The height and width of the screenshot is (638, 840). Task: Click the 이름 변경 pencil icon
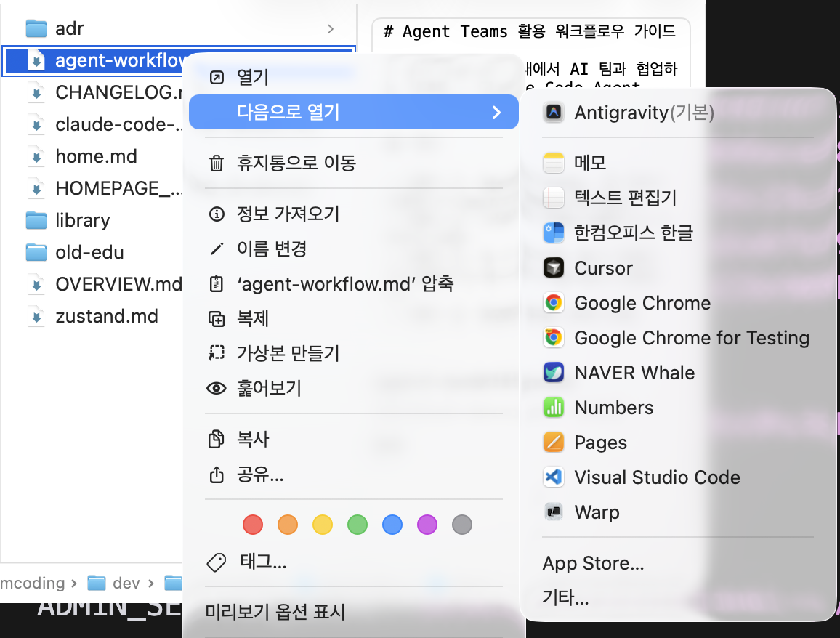(x=217, y=249)
